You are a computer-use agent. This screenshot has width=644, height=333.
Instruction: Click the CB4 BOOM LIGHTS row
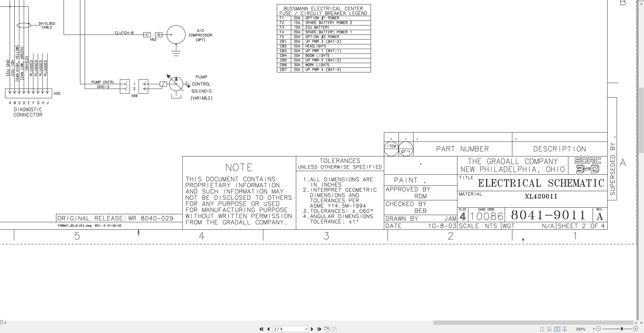pos(324,56)
